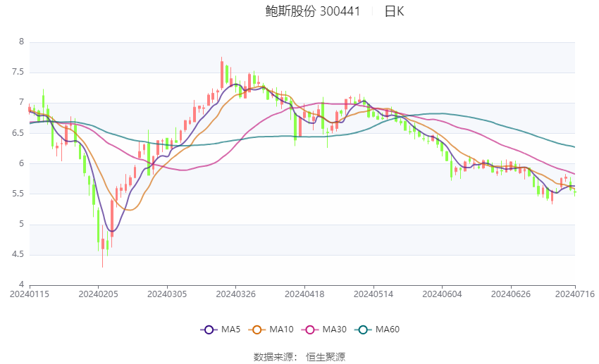599x364 pixels.
Task: Click the 鲍斯股份 300441 chart title
Action: [x=312, y=11]
